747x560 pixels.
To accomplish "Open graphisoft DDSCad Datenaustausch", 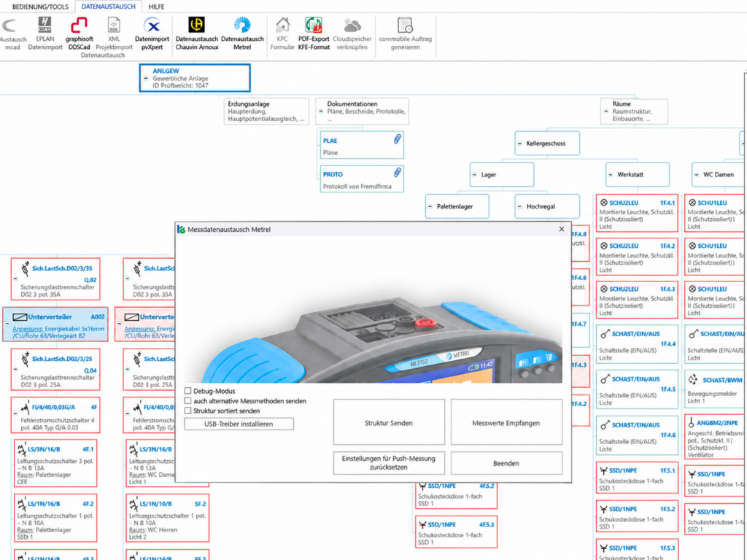I will tap(79, 34).
